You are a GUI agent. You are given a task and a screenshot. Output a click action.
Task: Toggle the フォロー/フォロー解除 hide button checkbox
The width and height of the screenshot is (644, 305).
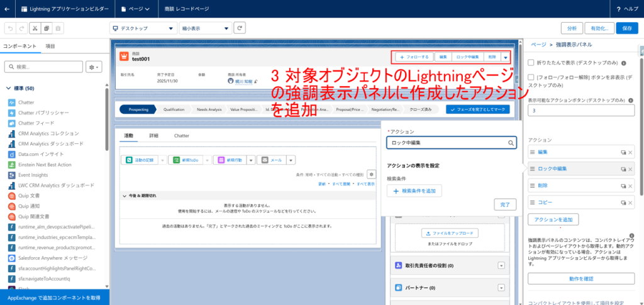[531, 76]
